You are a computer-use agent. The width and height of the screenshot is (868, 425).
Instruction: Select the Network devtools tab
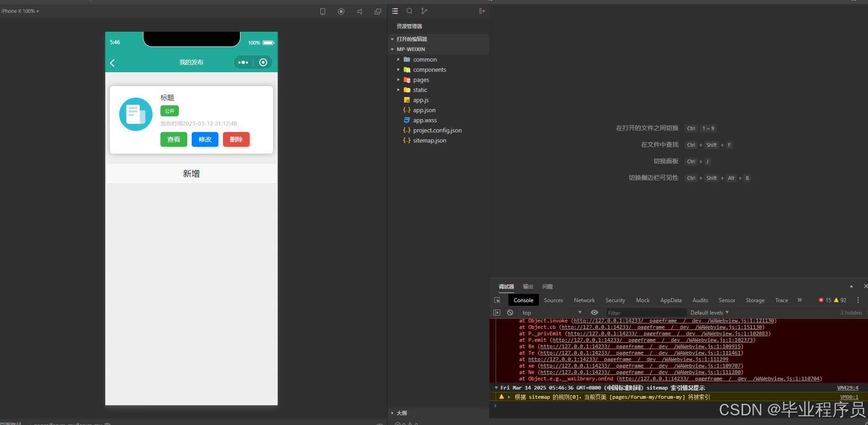click(x=584, y=300)
